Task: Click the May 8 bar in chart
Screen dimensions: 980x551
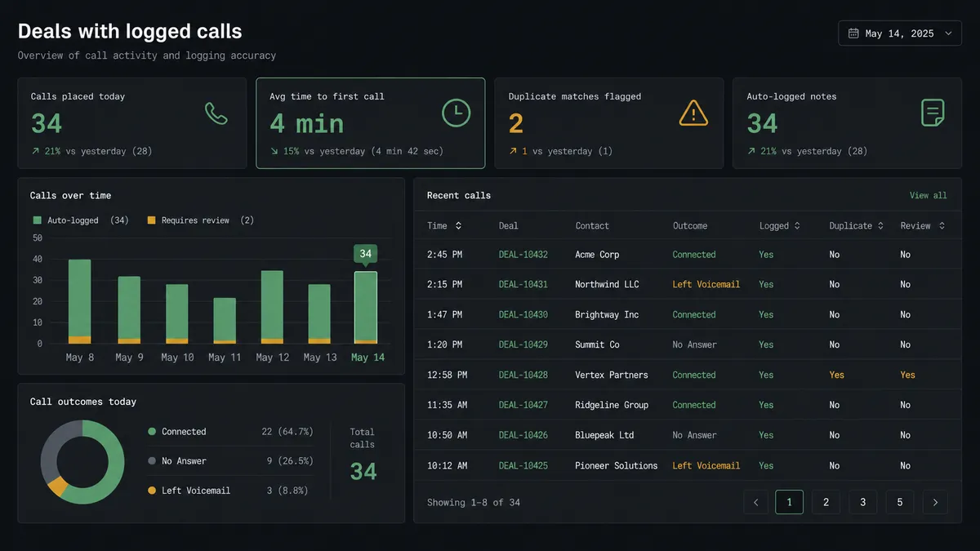Action: pos(79,301)
